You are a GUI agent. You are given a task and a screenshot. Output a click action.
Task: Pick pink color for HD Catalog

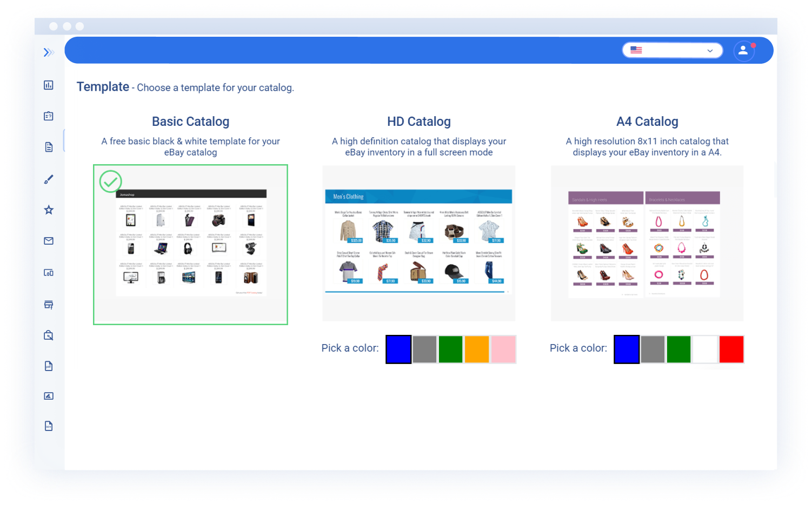[503, 349]
